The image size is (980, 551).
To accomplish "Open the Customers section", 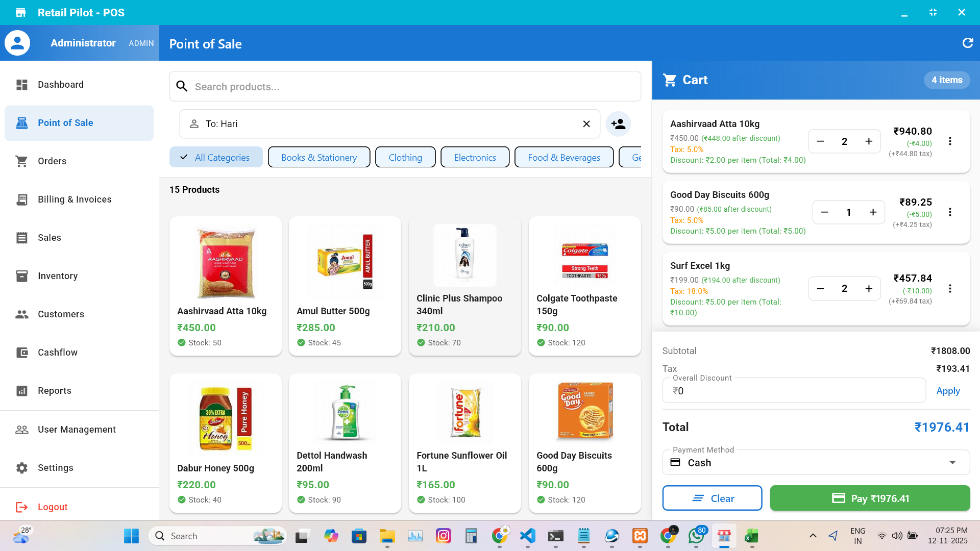I will click(x=61, y=314).
